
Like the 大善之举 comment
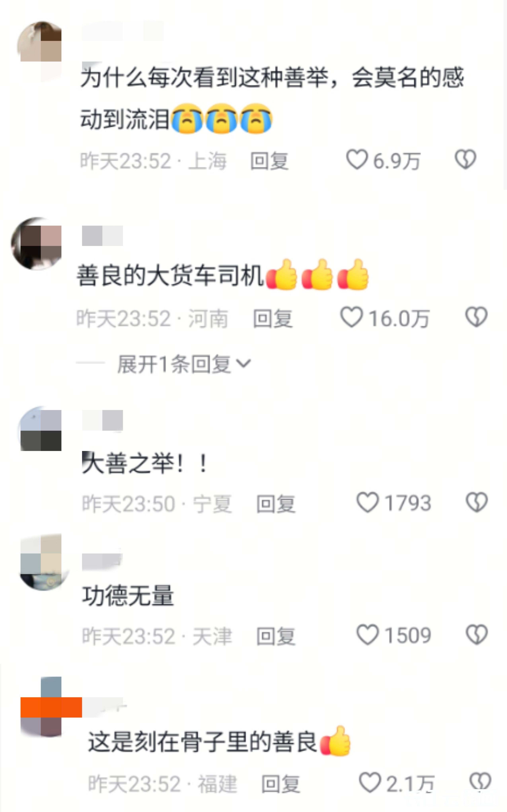click(x=368, y=502)
